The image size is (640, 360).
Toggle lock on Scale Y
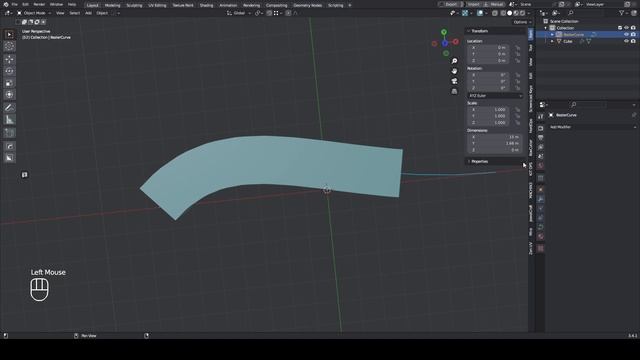pyautogui.click(x=518, y=116)
